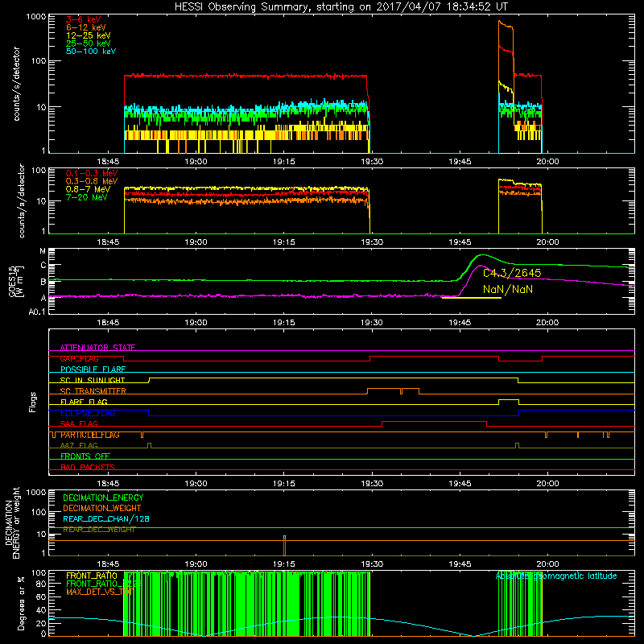
Task: Select the GAP_FLAG label
Action: coord(79,358)
